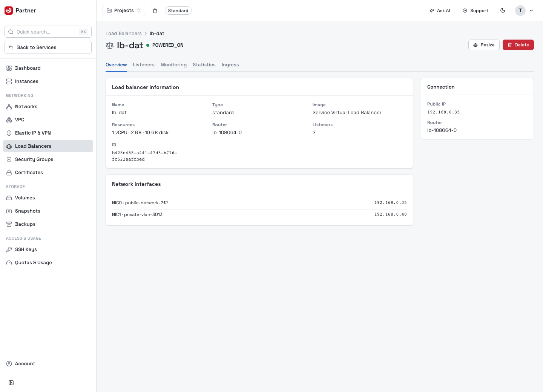Open Ask AI sparkle icon
The width and height of the screenshot is (543, 392).
pos(432,11)
